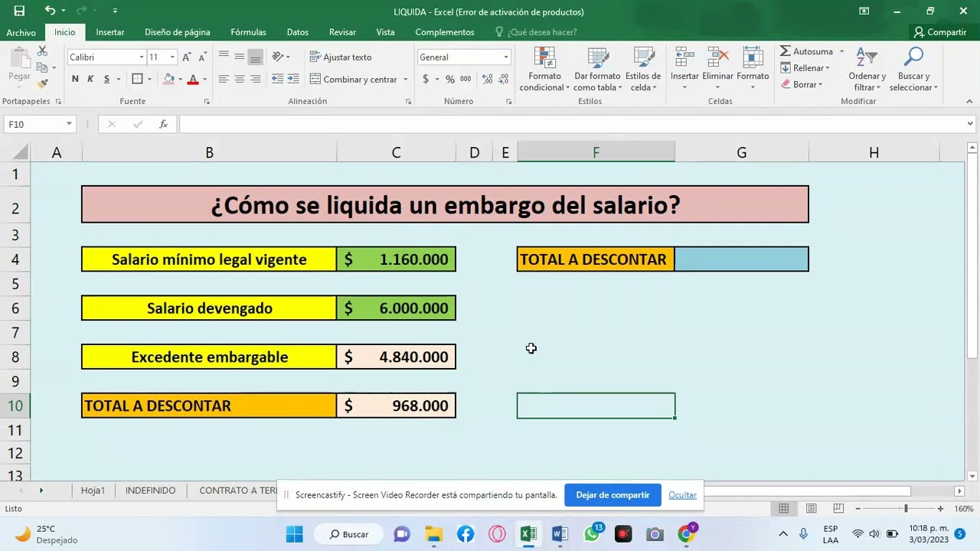Switch to the Vista tab
The width and height of the screenshot is (980, 551).
[x=385, y=32]
